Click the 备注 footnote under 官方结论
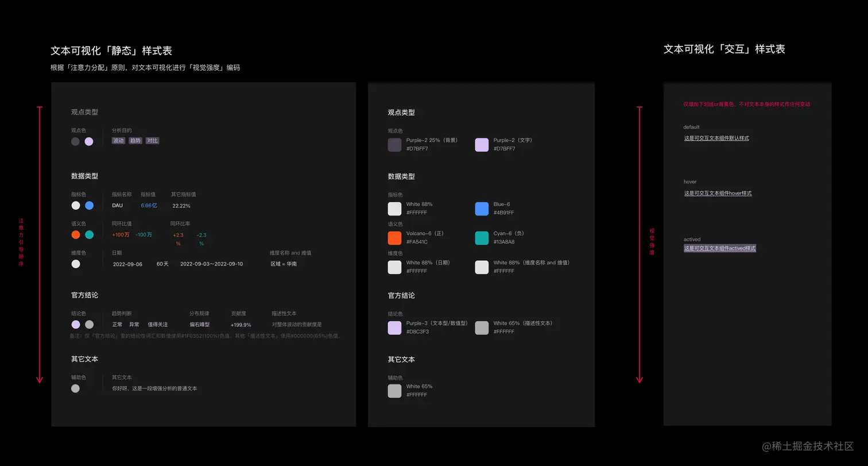Image resolution: width=868 pixels, height=466 pixels. 206,336
